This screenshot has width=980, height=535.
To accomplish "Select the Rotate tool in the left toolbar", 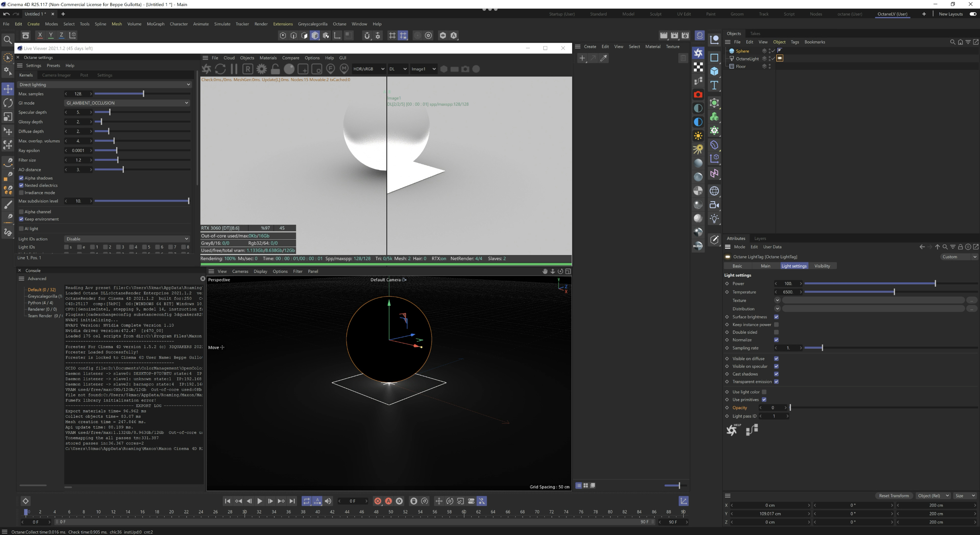I will click(x=8, y=103).
